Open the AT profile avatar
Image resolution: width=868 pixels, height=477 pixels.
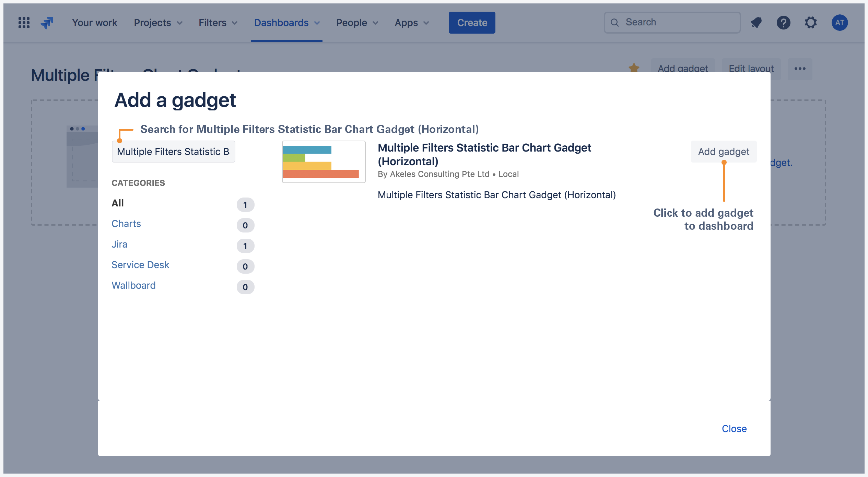tap(840, 22)
